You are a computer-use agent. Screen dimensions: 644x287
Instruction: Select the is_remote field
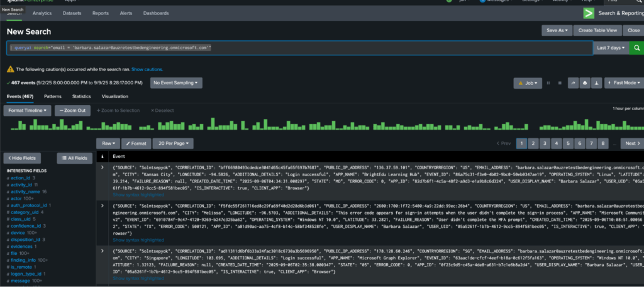click(x=21, y=267)
